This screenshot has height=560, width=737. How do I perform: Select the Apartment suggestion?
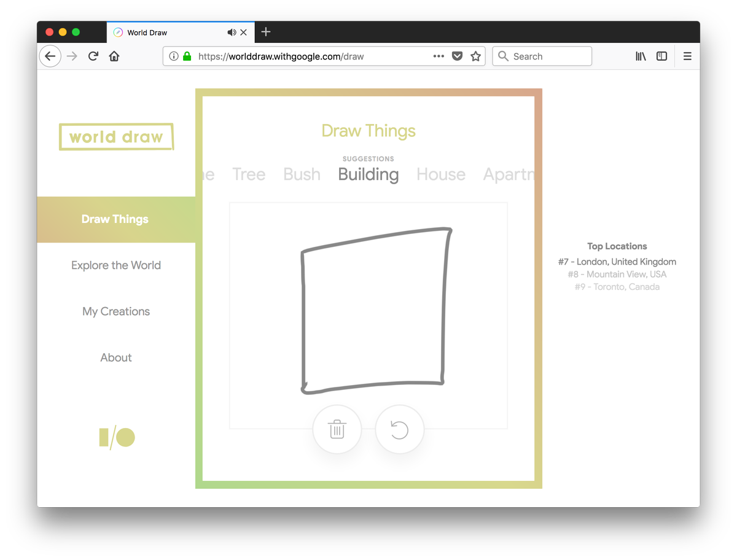509,174
